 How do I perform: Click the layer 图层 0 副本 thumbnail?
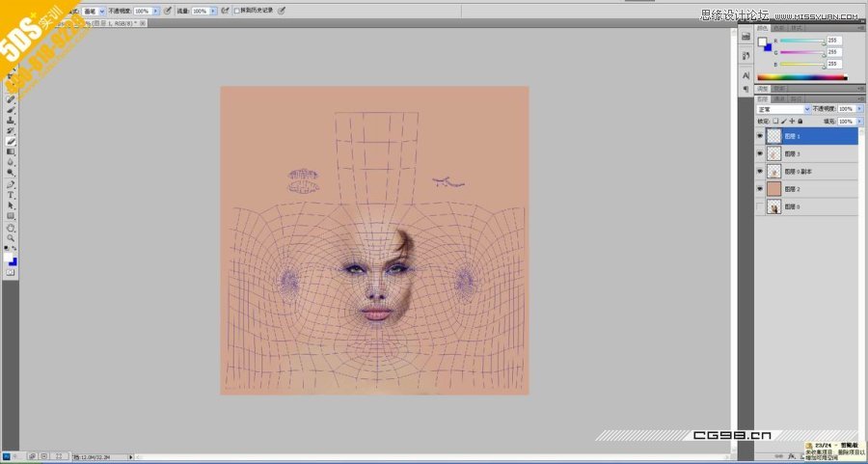(x=773, y=171)
